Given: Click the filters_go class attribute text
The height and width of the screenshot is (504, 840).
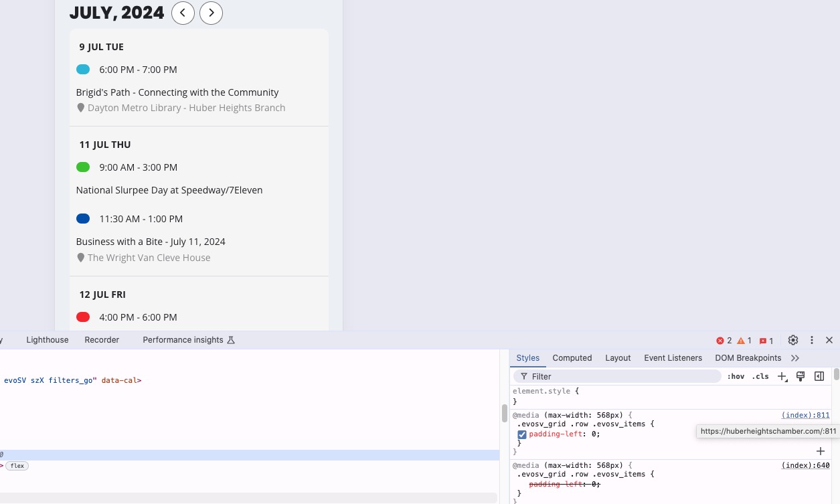Looking at the screenshot, I should [73, 380].
